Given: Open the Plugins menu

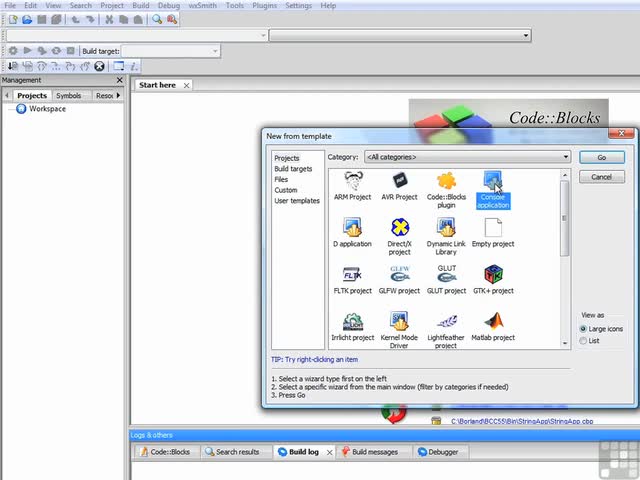Looking at the screenshot, I should point(264,6).
